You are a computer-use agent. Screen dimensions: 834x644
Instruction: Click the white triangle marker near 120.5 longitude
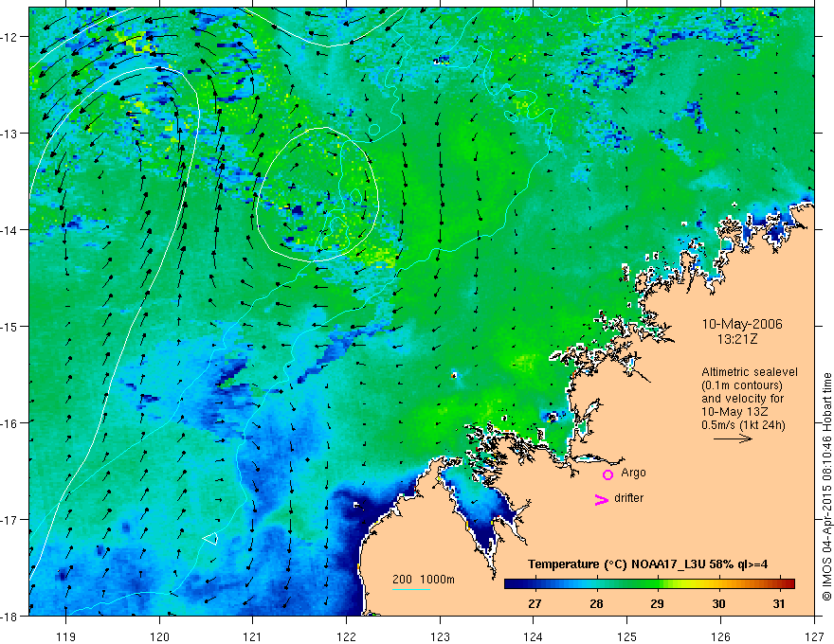pyautogui.click(x=210, y=538)
